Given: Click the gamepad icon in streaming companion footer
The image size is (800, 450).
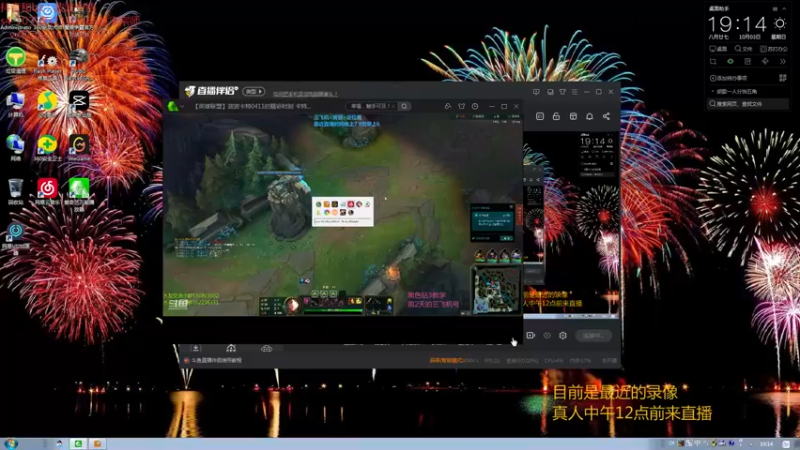Looking at the screenshot, I should coord(266,348).
